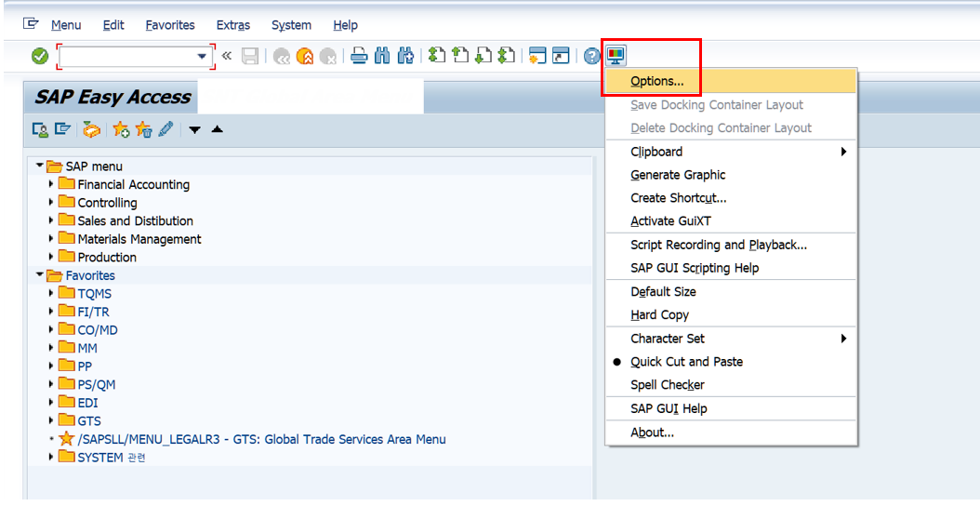Select the SYSTEM 관련 folder
Viewport: 980px width, 506px height.
coord(112,458)
